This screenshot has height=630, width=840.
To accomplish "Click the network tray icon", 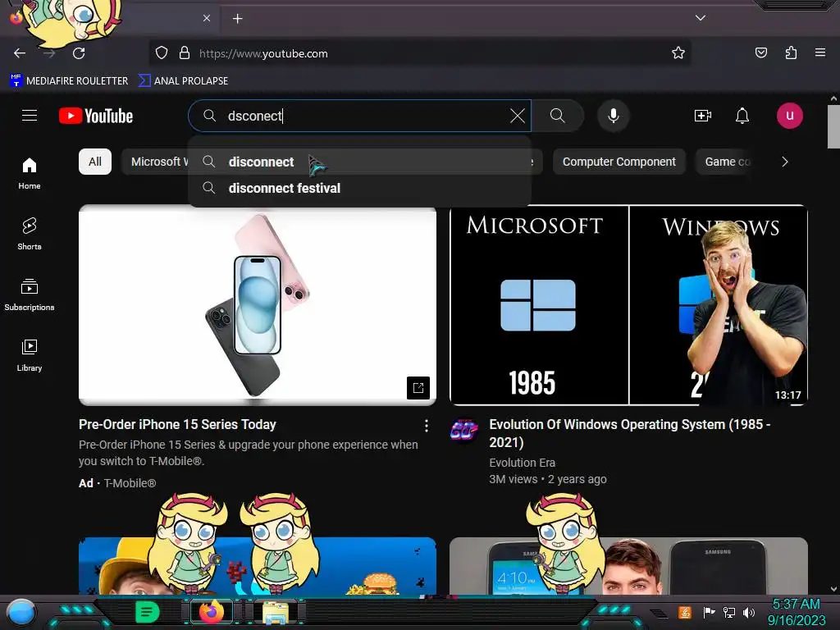I will click(728, 612).
